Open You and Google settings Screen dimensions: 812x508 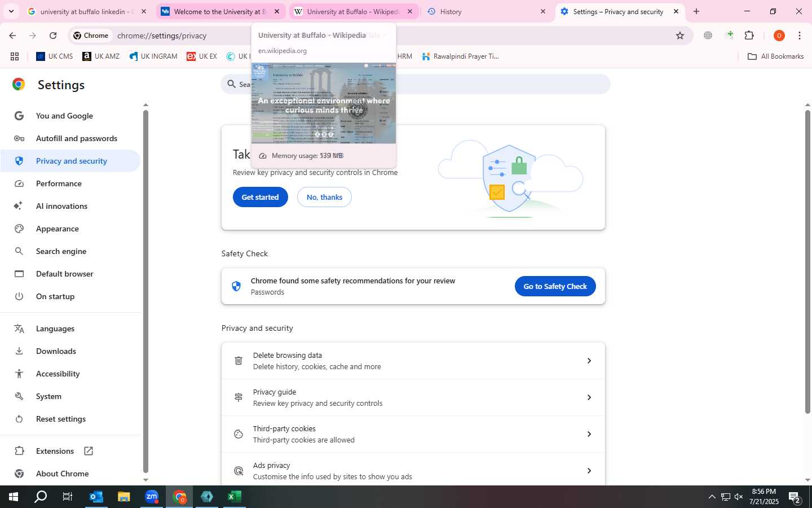[70, 116]
